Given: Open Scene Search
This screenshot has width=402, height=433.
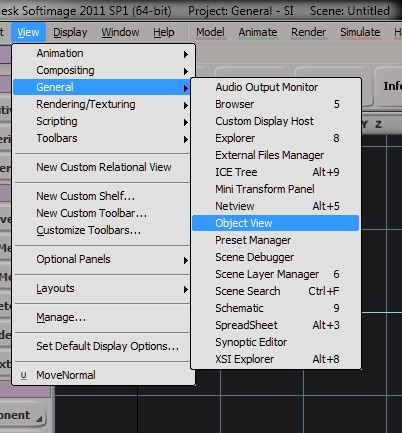Looking at the screenshot, I should click(x=276, y=291).
